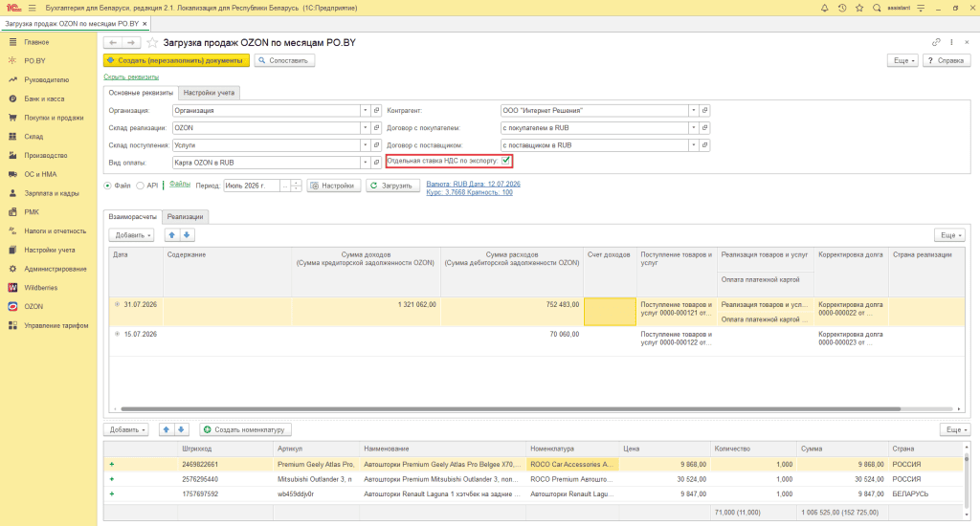Open the Организация field's linked record icon
The width and height of the screenshot is (980, 526).
(376, 111)
